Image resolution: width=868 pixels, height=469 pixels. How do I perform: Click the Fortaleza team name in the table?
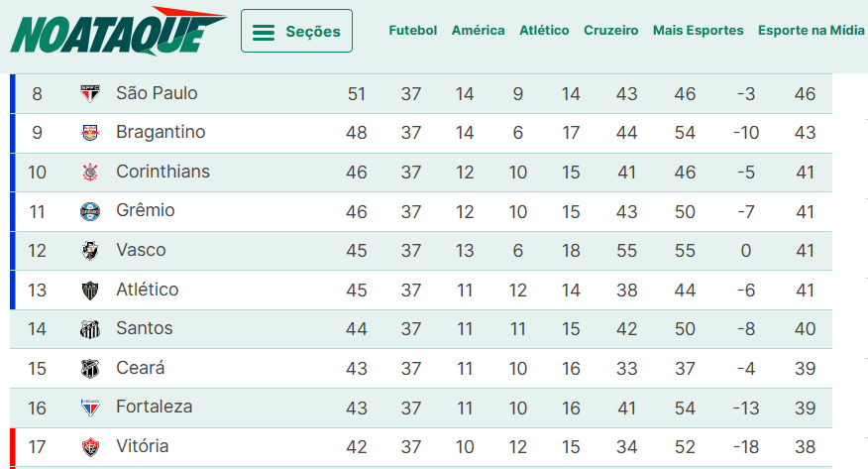154,407
